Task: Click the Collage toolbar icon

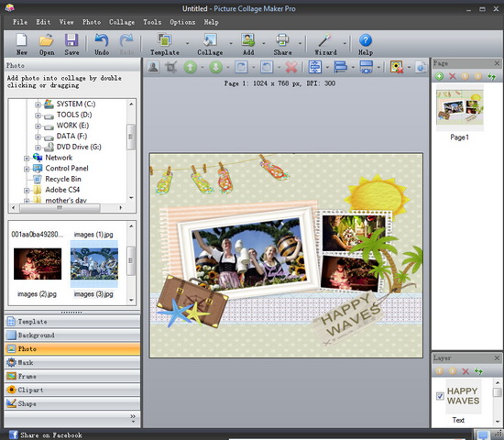Action: (210, 40)
